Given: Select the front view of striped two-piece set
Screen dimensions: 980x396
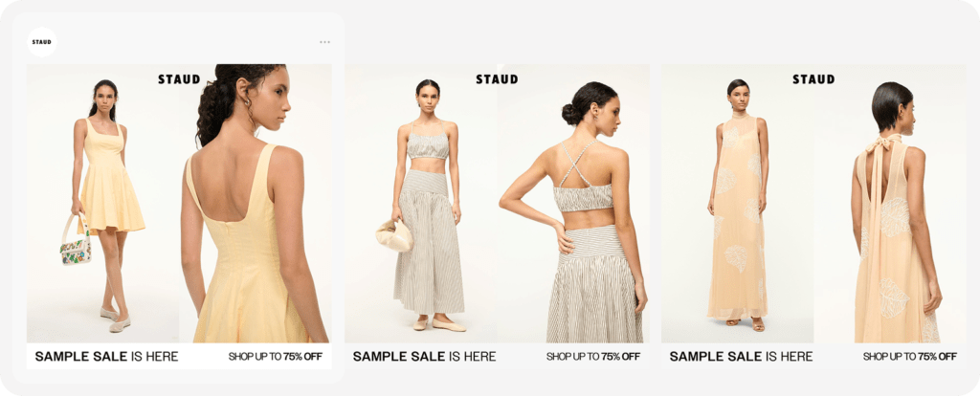Looking at the screenshot, I should point(421,204).
